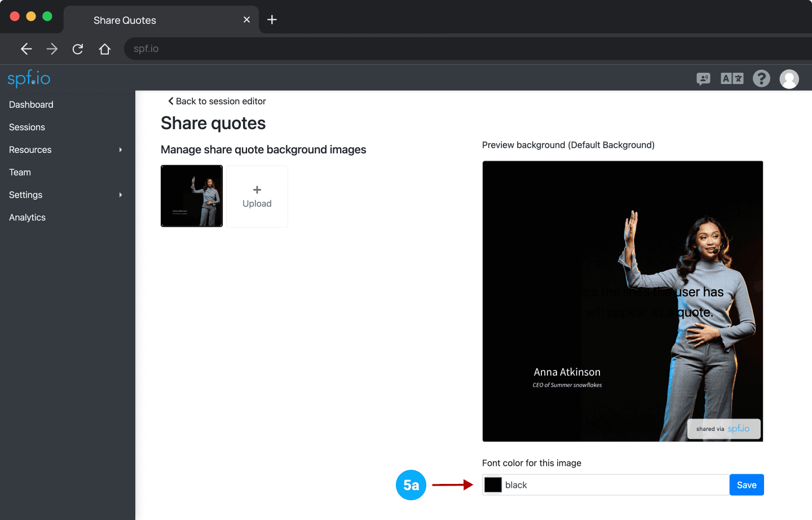The image size is (812, 520).
Task: Select the default background image thumbnail
Action: pos(192,196)
